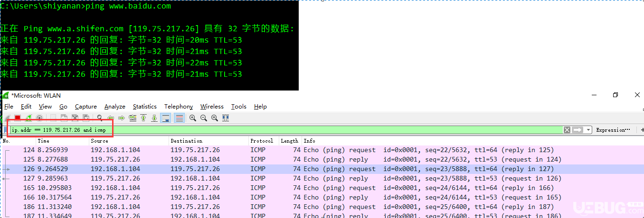Open the File menu
The image size is (644, 218).
pyautogui.click(x=9, y=107)
